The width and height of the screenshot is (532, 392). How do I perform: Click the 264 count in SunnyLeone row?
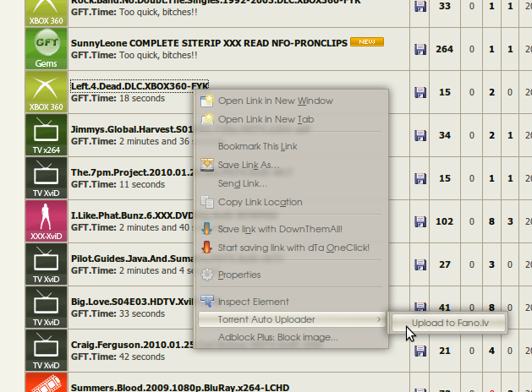coord(445,49)
